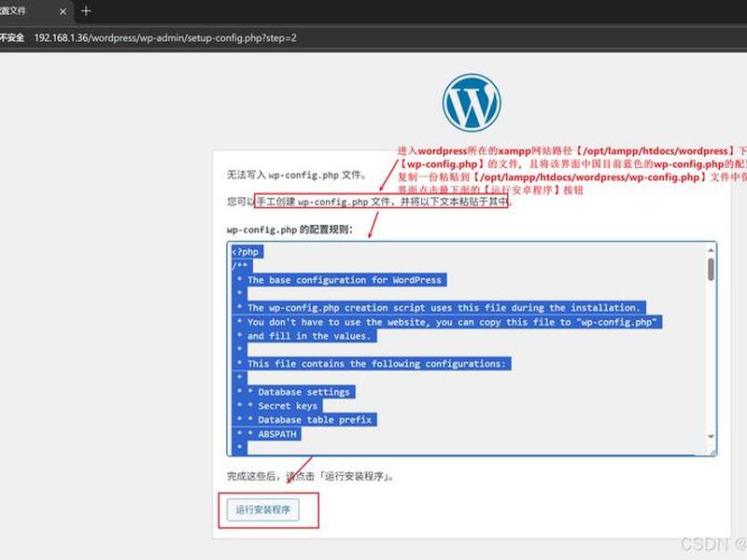Click the textarea scrollbar down arrow
747x560 pixels.
tap(711, 436)
